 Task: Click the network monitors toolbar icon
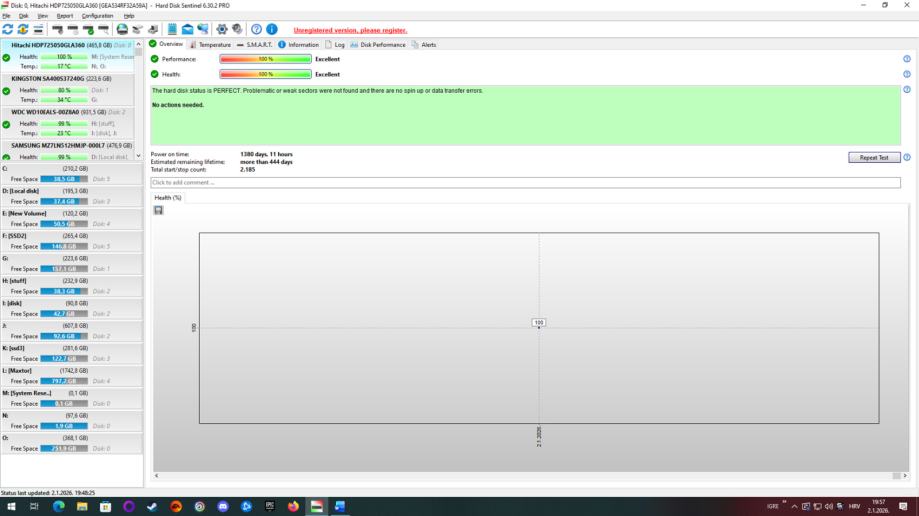[203, 29]
